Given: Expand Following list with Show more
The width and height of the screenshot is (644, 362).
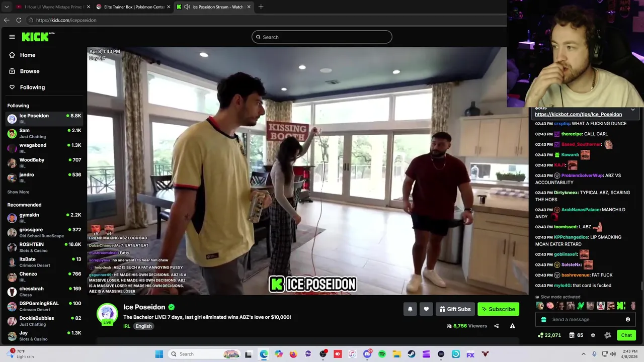Looking at the screenshot, I should (x=18, y=192).
